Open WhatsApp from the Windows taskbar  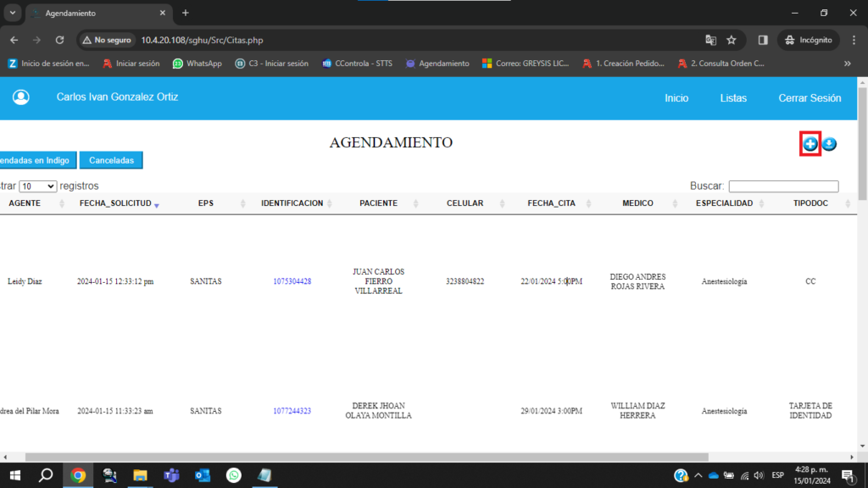(x=233, y=475)
